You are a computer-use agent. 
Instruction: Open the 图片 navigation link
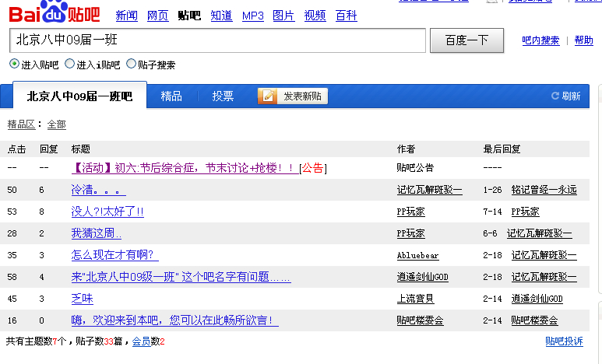point(283,16)
